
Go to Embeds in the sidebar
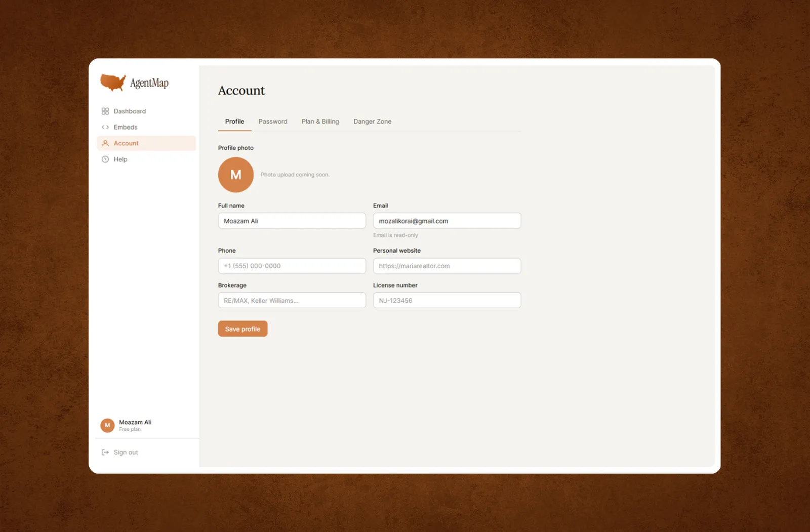pos(146,127)
